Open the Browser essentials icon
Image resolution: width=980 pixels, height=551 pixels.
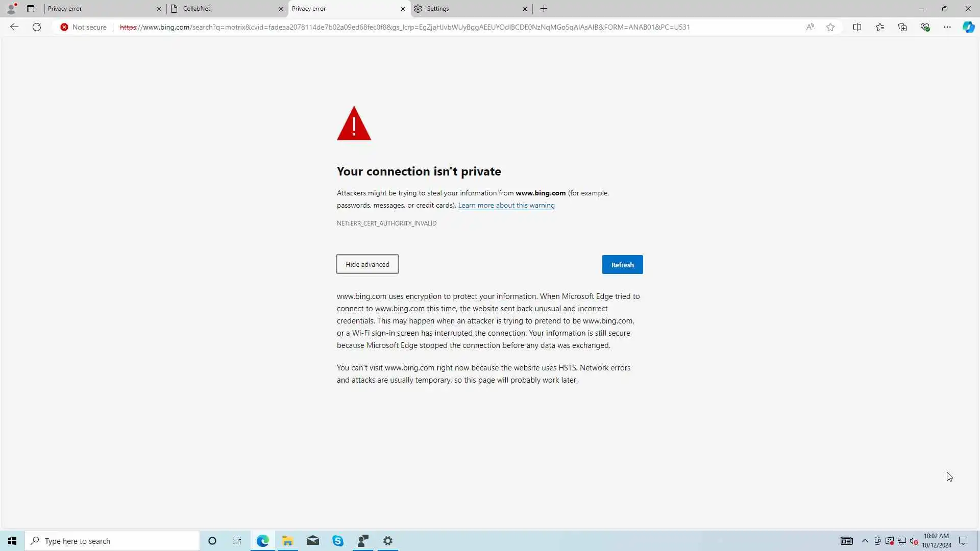pos(925,27)
